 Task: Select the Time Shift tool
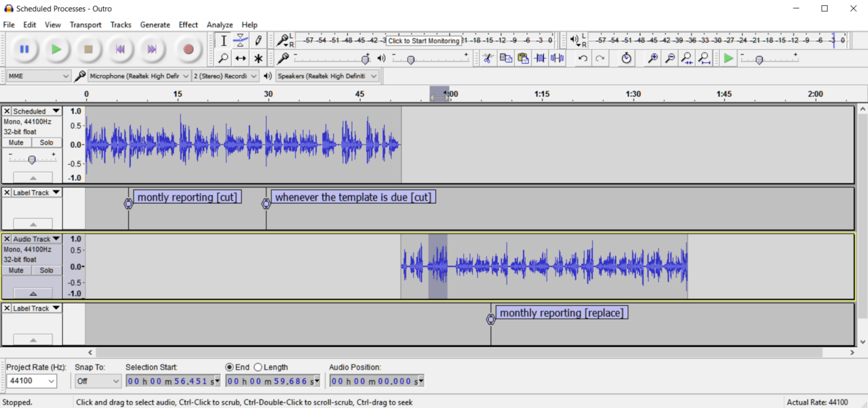click(241, 58)
